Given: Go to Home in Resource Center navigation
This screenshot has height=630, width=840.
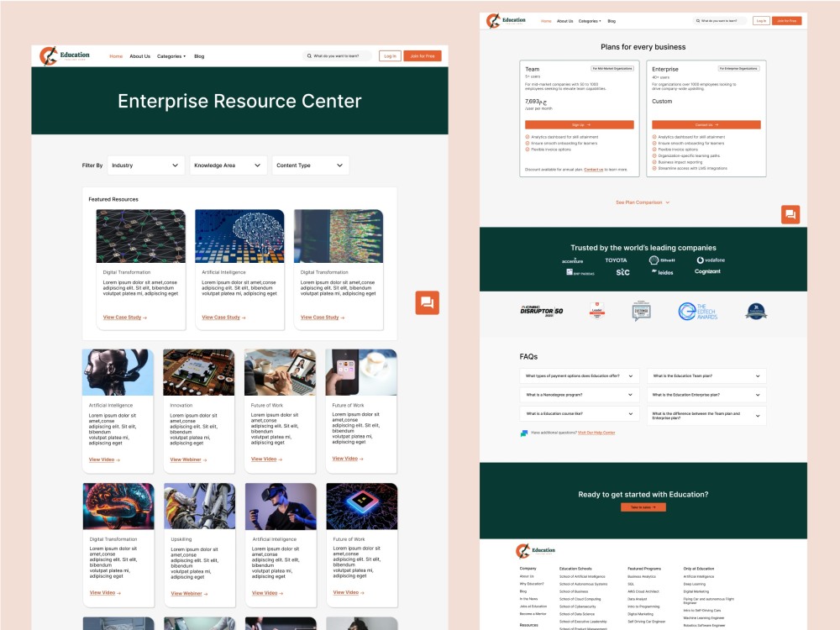Looking at the screenshot, I should (116, 56).
